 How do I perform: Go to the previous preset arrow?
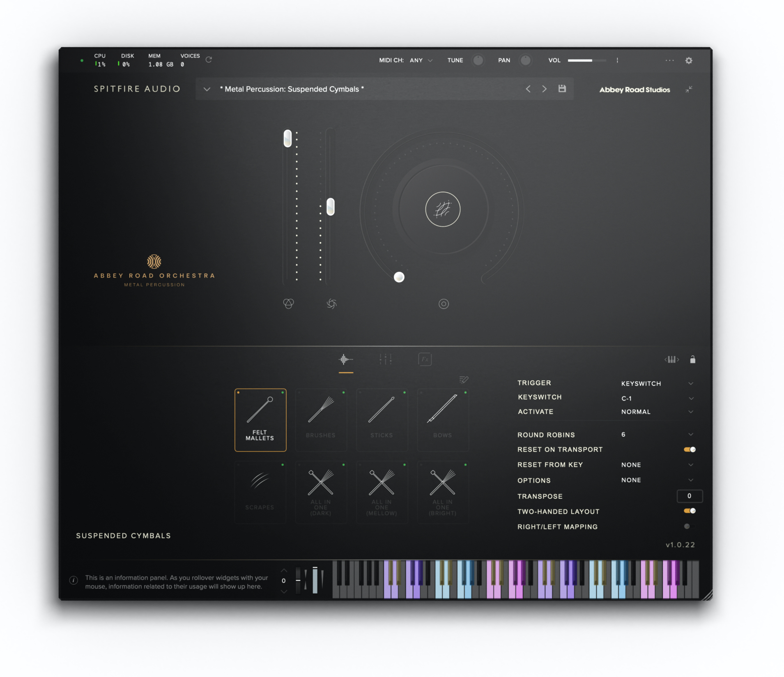[x=528, y=89]
